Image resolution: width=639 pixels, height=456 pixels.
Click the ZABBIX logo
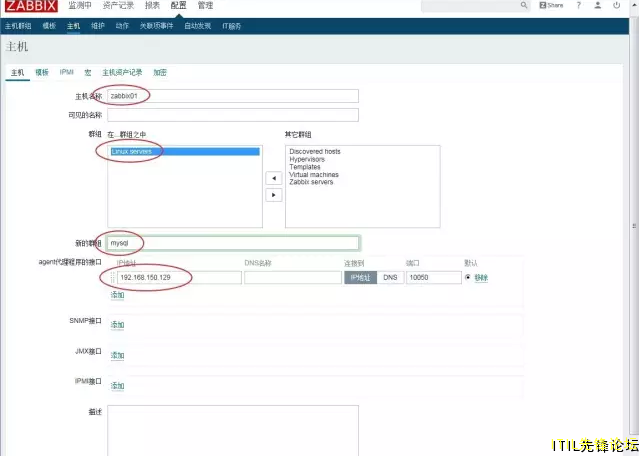coord(31,5)
